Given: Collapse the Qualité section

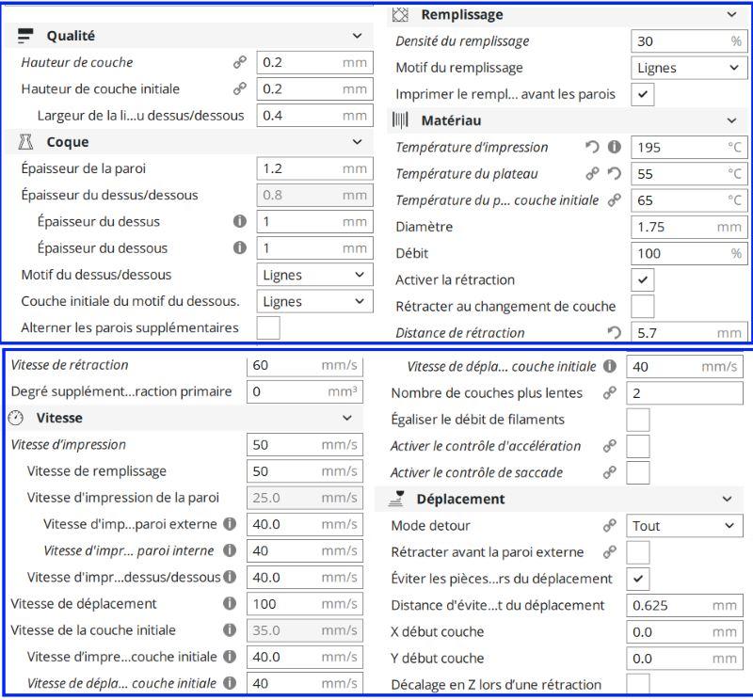Looking at the screenshot, I should coord(356,36).
